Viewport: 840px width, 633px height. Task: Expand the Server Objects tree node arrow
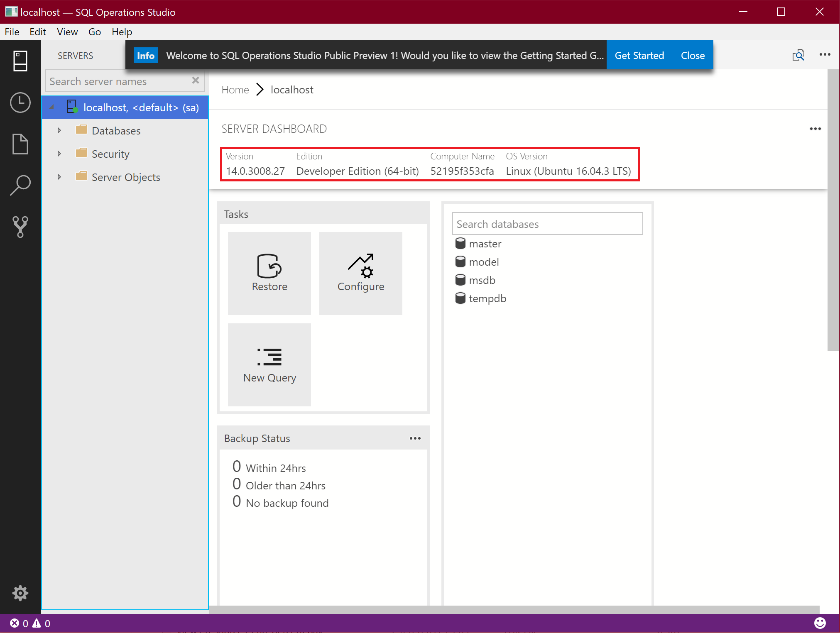[59, 177]
